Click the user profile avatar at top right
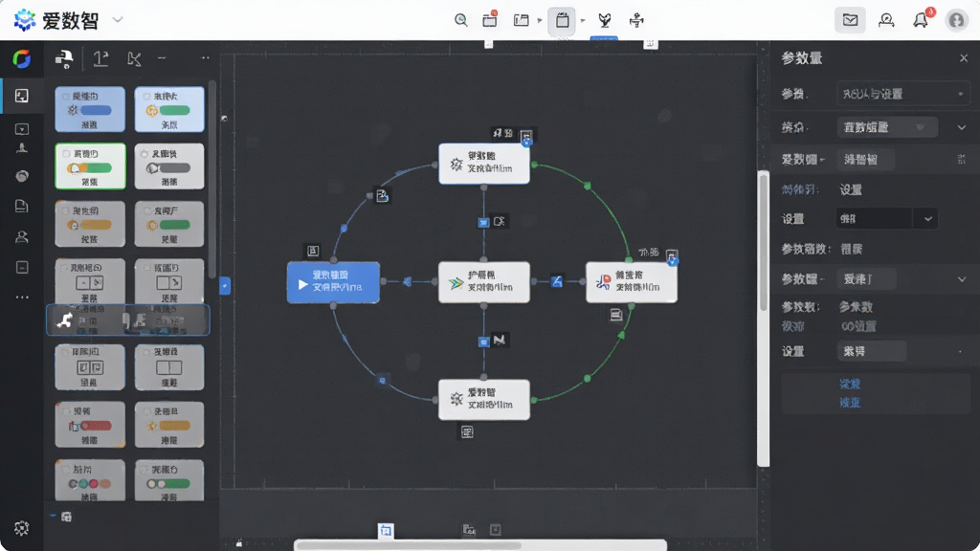This screenshot has height=551, width=980. coord(956,20)
